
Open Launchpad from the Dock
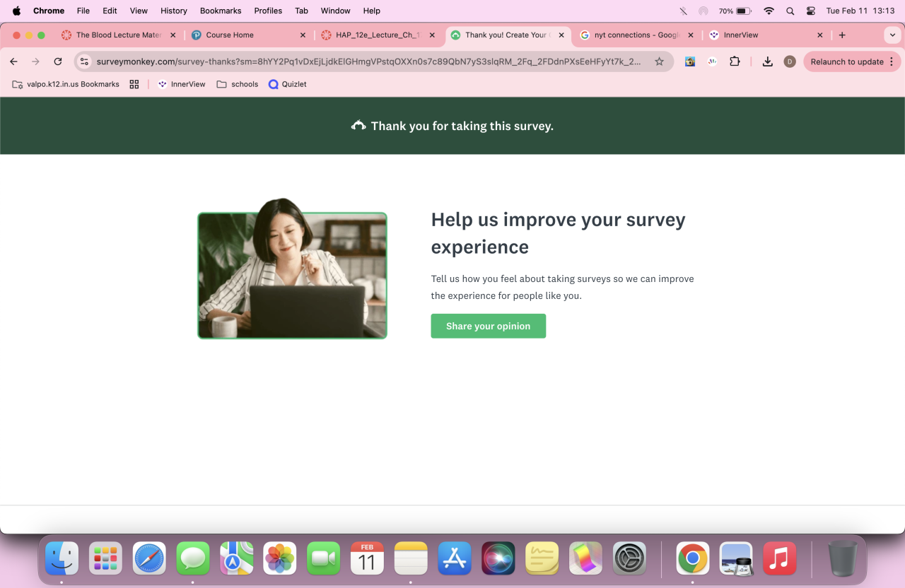pos(105,559)
